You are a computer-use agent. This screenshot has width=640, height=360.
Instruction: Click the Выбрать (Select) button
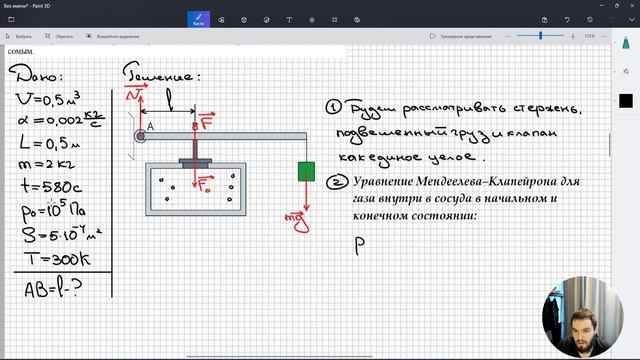point(19,36)
